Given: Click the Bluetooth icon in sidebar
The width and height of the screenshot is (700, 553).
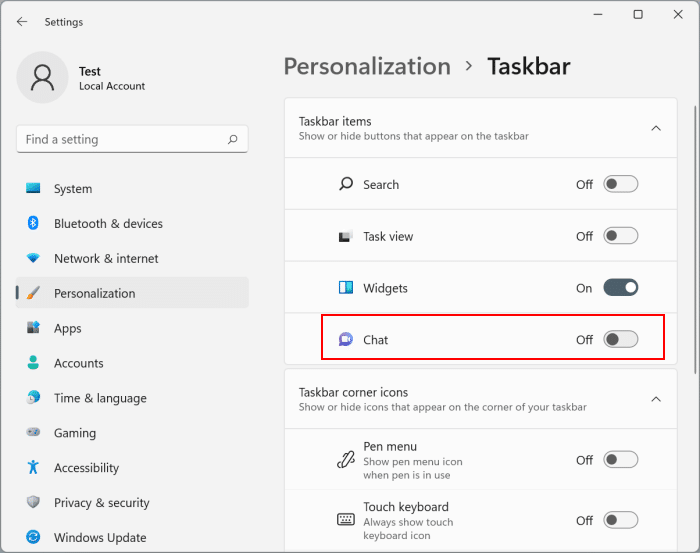Looking at the screenshot, I should [33, 223].
